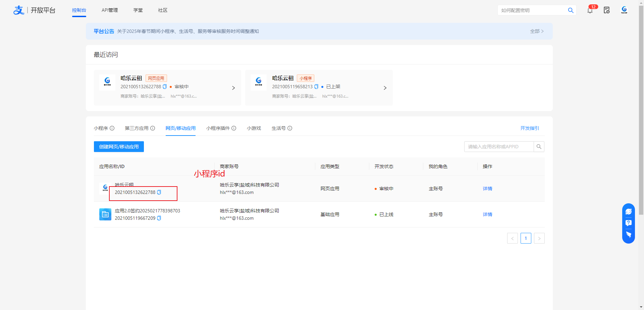The height and width of the screenshot is (310, 644).
Task: Show info tooltip beside 小程序插件 tab
Action: (x=234, y=128)
